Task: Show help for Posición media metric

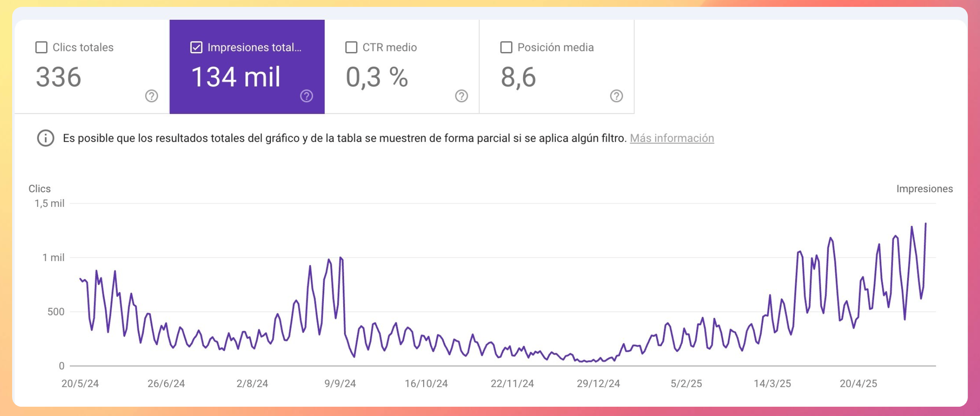Action: coord(616,96)
